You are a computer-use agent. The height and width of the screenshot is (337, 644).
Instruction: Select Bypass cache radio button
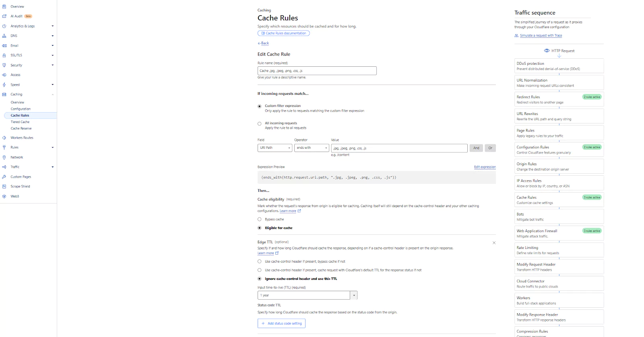point(259,219)
